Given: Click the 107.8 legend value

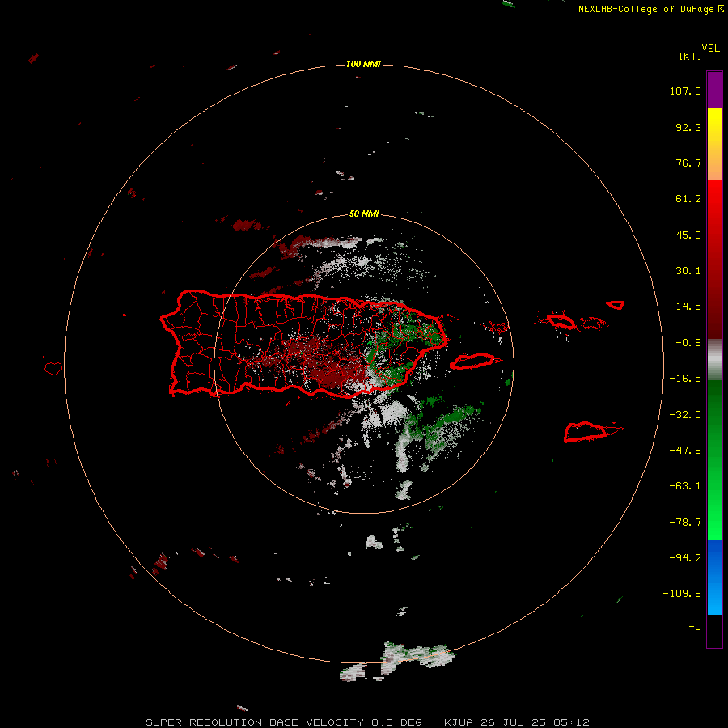Looking at the screenshot, I should click(685, 91).
